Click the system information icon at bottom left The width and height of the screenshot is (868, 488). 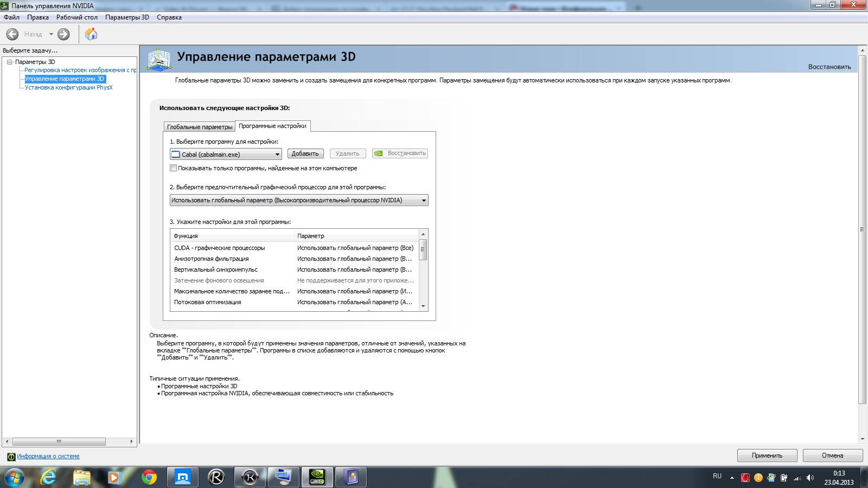[11, 457]
